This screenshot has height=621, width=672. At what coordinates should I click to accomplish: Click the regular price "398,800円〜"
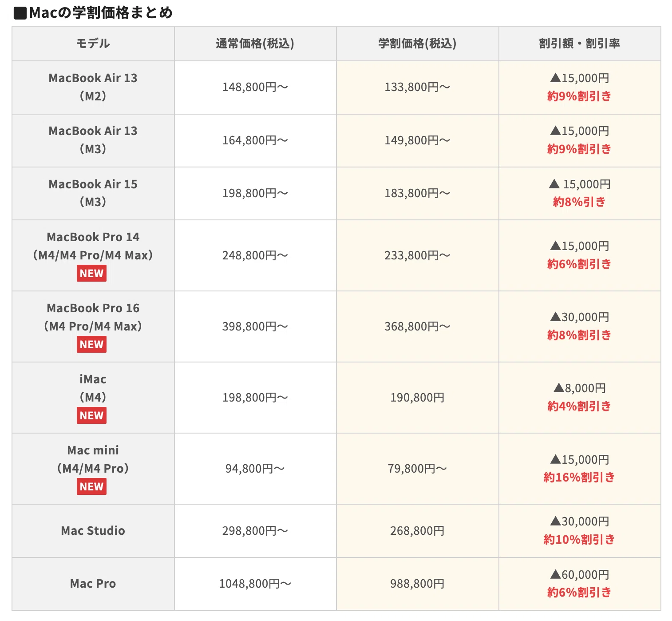click(x=255, y=326)
